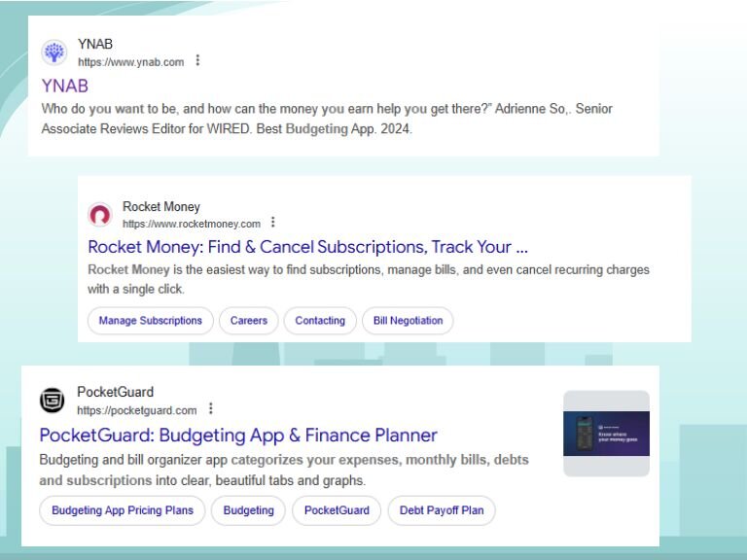
Task: Open the three-dot menu beside rocketmoney.com
Action: click(x=273, y=223)
